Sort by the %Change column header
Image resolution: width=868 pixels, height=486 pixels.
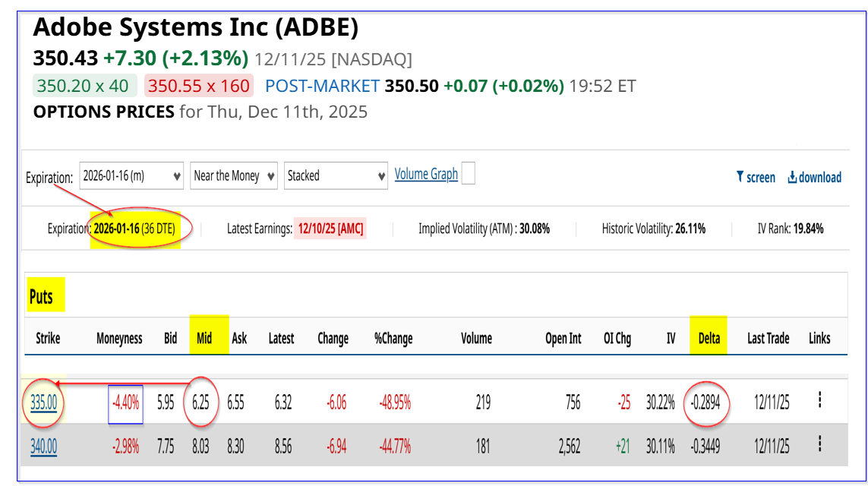tap(393, 338)
